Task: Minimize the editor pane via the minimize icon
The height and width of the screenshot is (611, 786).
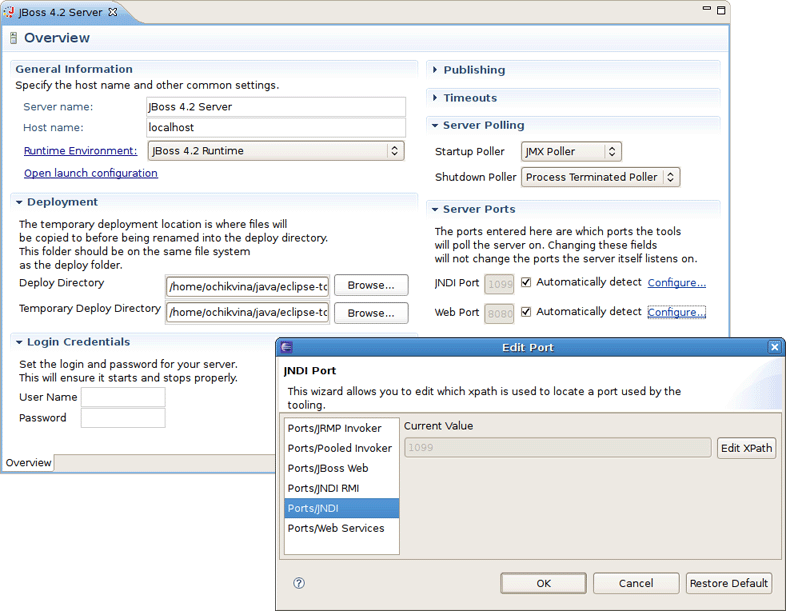Action: (x=707, y=9)
